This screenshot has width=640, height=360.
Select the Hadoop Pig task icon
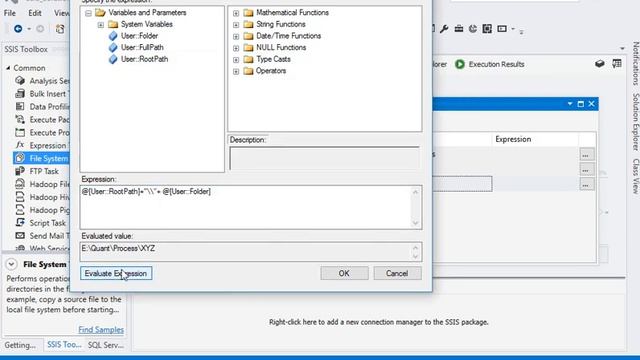tap(20, 210)
